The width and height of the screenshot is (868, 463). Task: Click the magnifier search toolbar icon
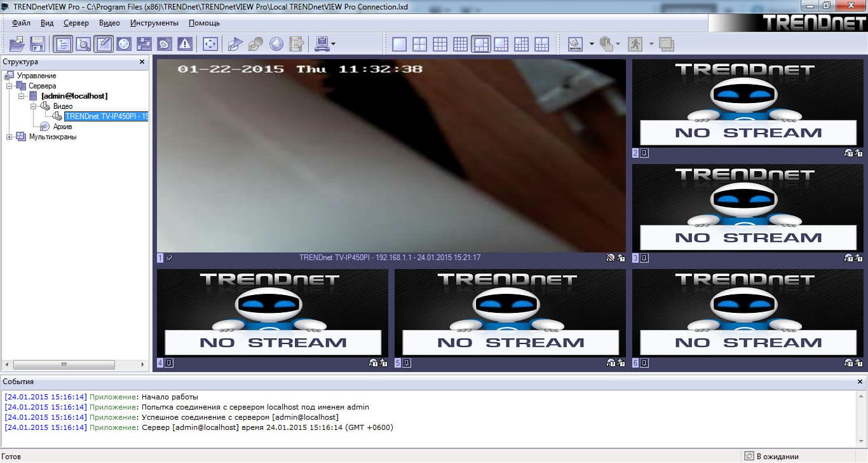click(x=83, y=44)
